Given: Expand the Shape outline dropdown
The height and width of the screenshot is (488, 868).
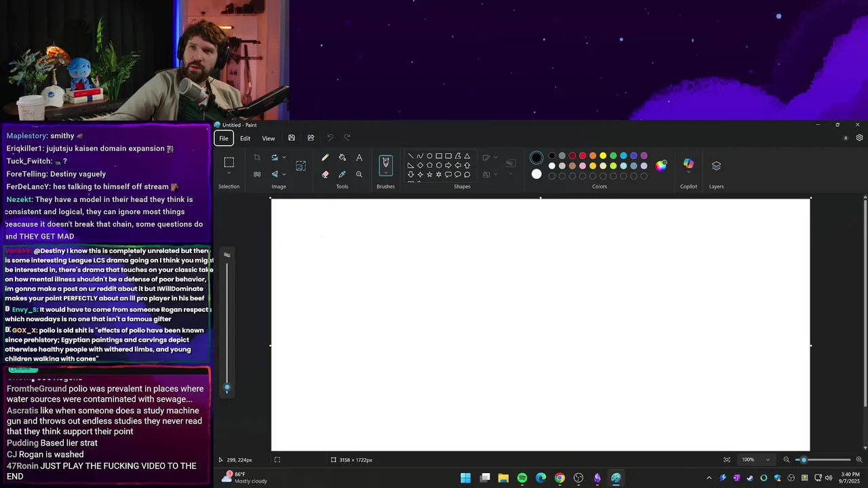Looking at the screenshot, I should [496, 158].
